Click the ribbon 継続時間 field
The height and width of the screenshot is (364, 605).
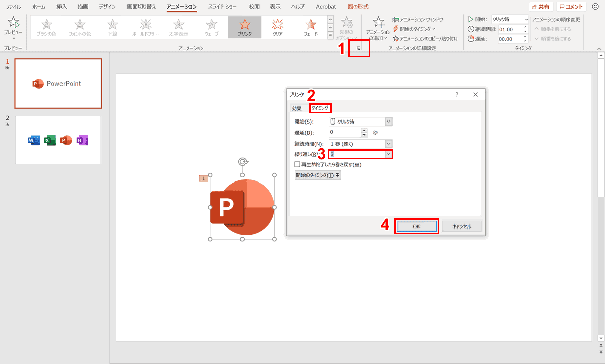[511, 29]
